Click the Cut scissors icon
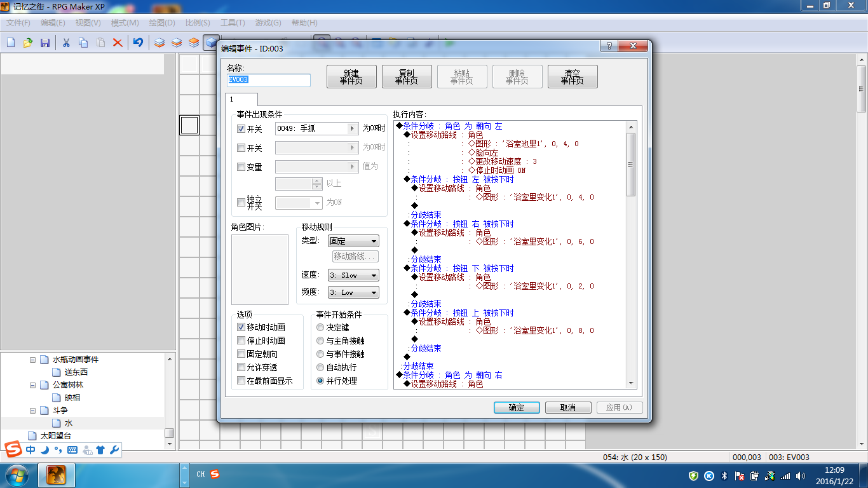The image size is (868, 488). [65, 43]
